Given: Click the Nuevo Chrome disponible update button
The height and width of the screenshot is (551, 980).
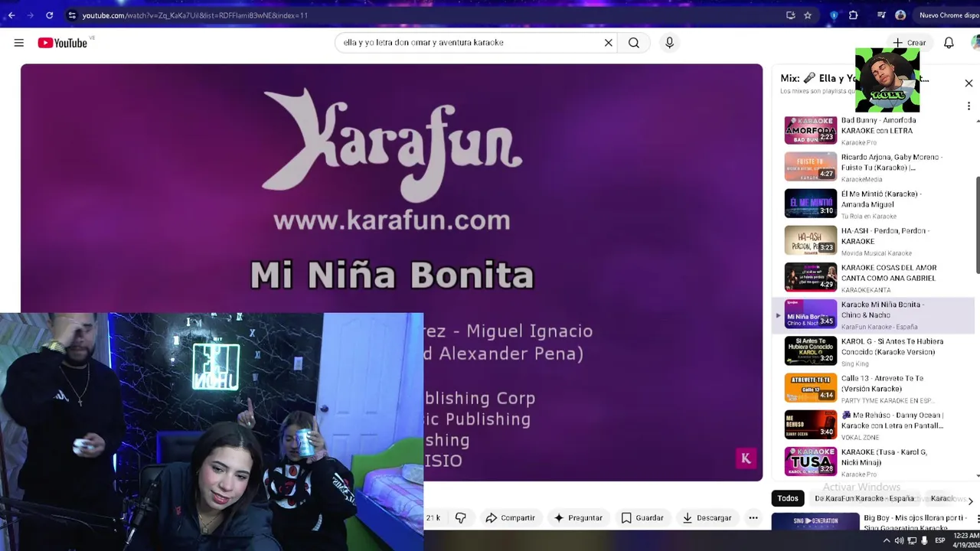Looking at the screenshot, I should click(948, 15).
